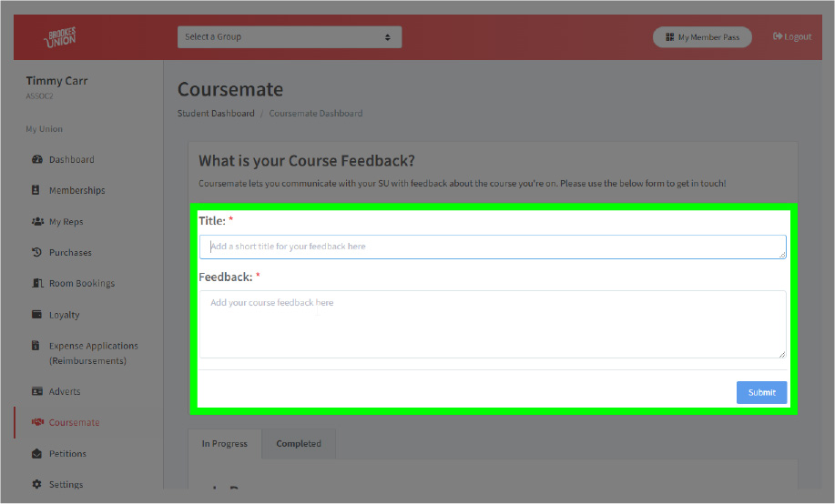Open My Member Pass
Viewport: 835px width, 504px height.
point(702,37)
